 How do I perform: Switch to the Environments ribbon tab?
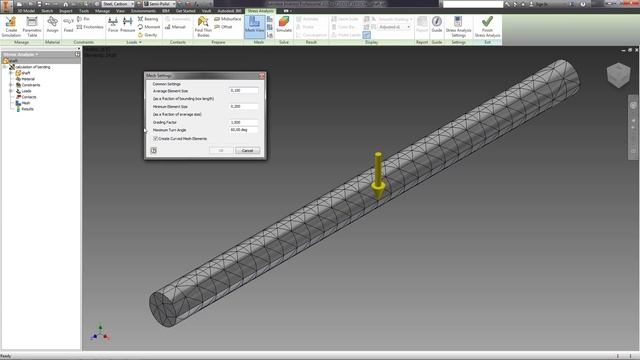coord(143,11)
